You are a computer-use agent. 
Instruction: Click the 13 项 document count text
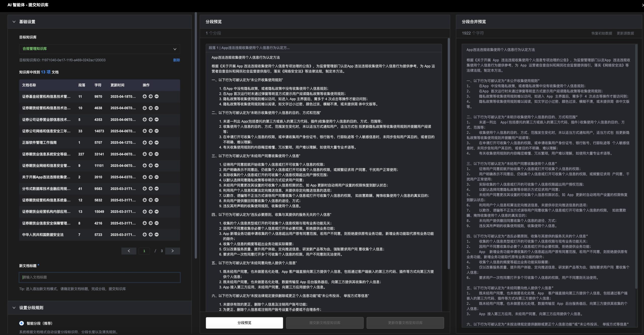tap(46, 72)
